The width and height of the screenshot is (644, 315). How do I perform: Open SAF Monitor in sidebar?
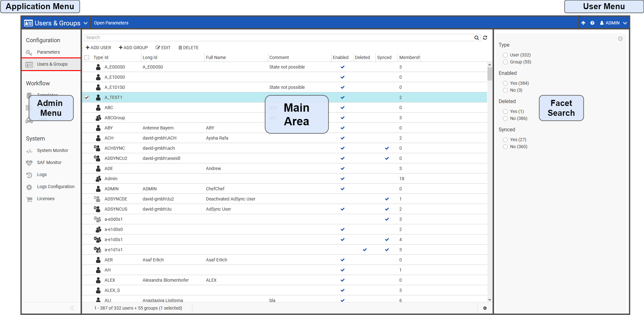(x=49, y=163)
